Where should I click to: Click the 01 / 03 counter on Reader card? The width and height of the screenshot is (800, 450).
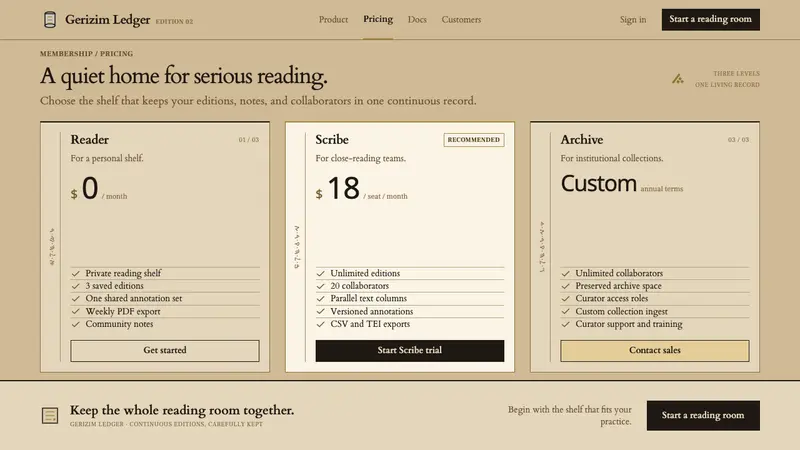pos(248,139)
